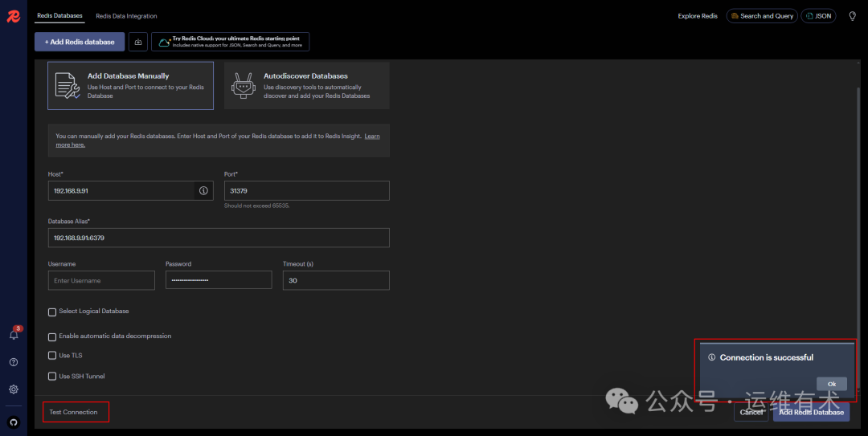Toggle the Use TLS checkbox
The image size is (868, 436).
pyautogui.click(x=52, y=355)
